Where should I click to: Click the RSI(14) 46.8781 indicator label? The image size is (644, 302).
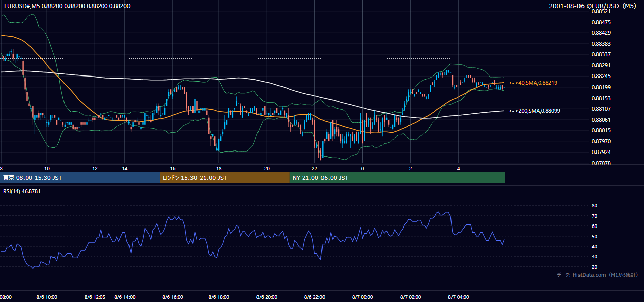pyautogui.click(x=22, y=191)
